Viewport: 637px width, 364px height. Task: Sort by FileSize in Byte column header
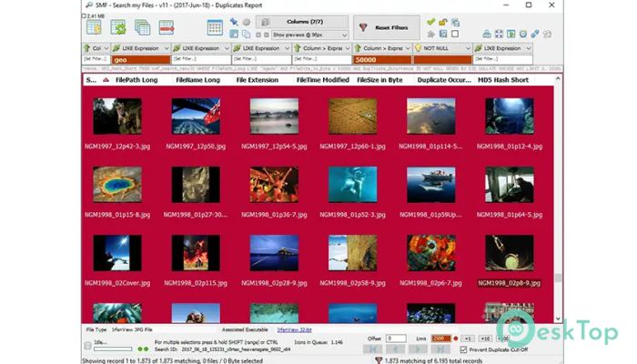pos(379,80)
